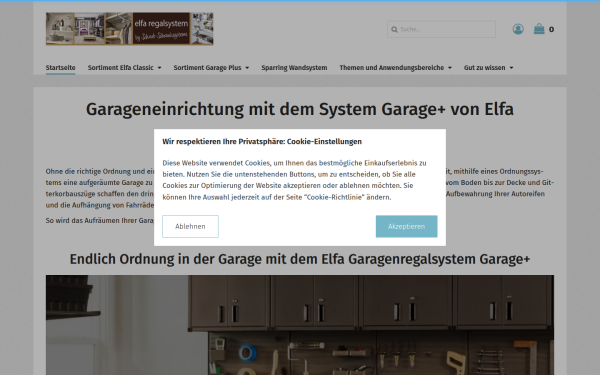Focus the Suche search field

[441, 29]
